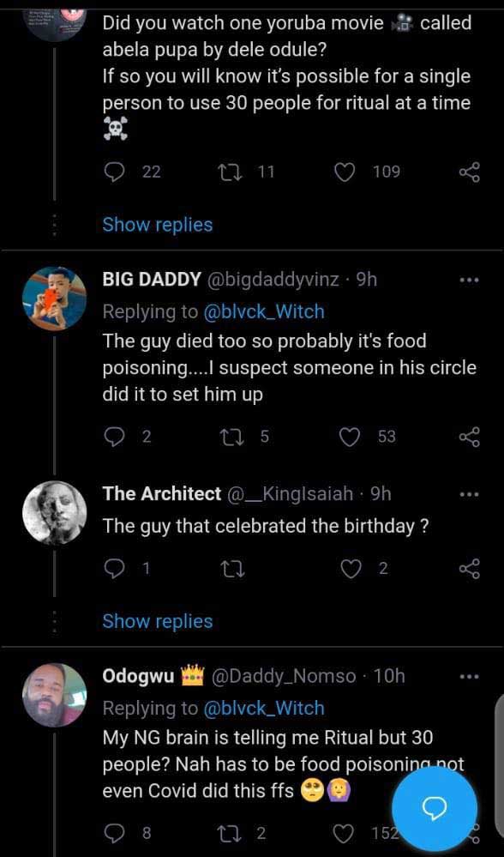Tap the blue compose reply floating button
Screen dimensions: 504x857
click(x=435, y=808)
